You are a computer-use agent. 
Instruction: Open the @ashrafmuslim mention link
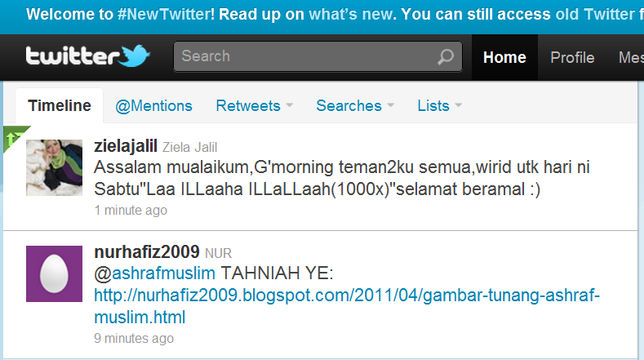[x=154, y=273]
